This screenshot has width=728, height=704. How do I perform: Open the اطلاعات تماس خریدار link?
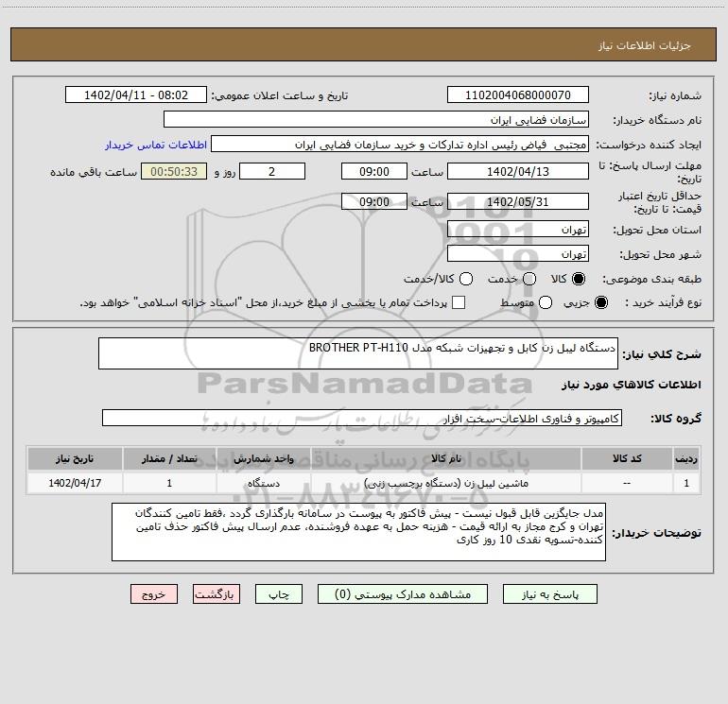(156, 145)
